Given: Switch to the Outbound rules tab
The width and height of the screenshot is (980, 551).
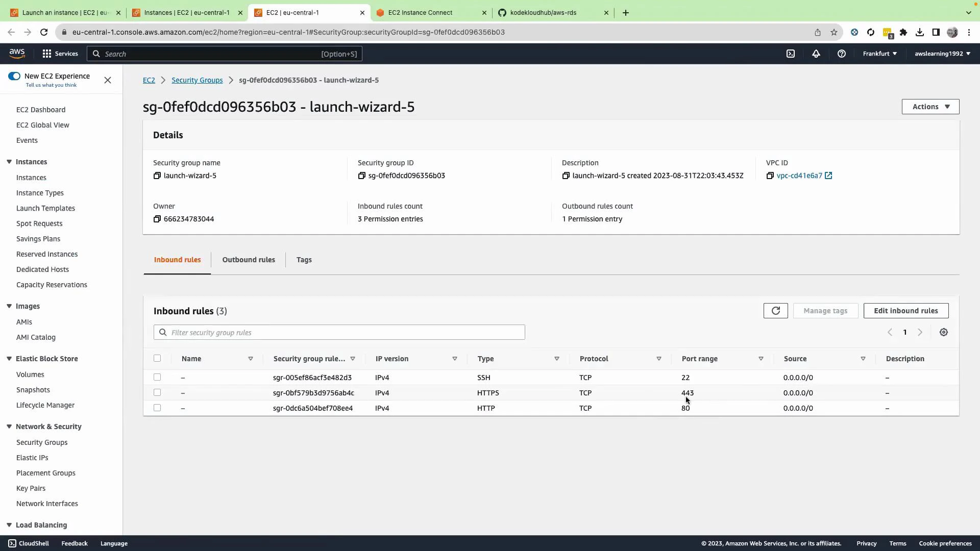Looking at the screenshot, I should coord(249,260).
